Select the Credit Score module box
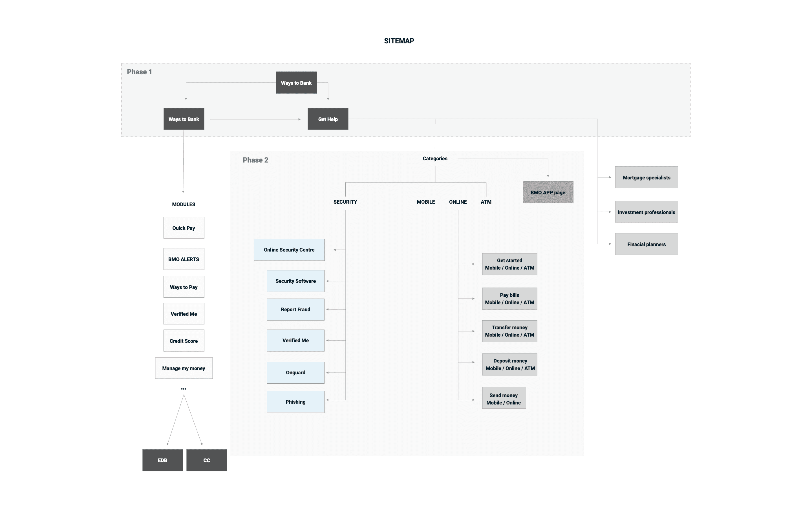The image size is (812, 507). tap(184, 341)
